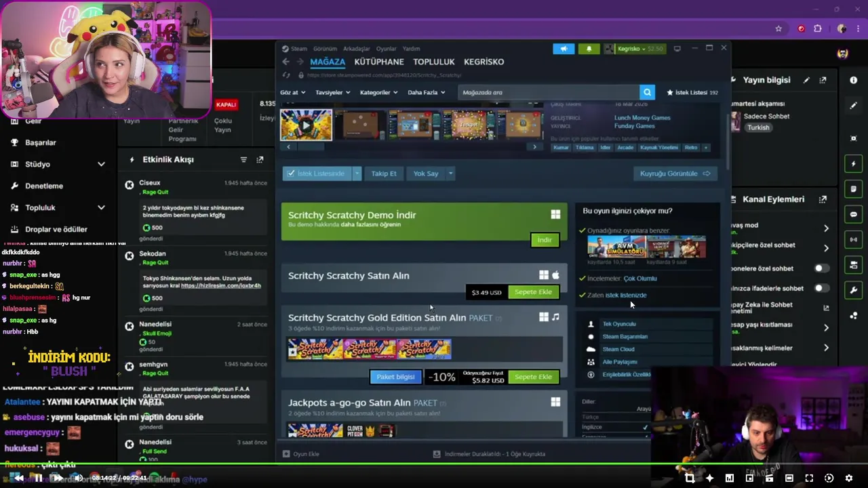Open the wrench tools sidebar icon
868x488 pixels.
pyautogui.click(x=853, y=290)
